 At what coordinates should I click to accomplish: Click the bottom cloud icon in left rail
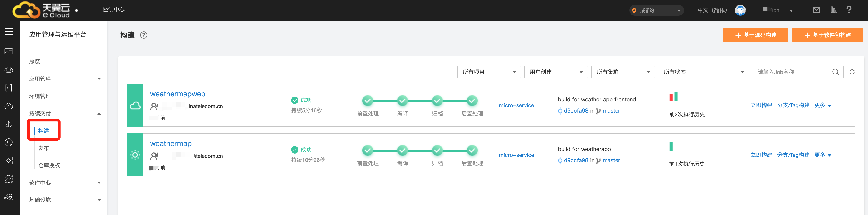tap(9, 197)
